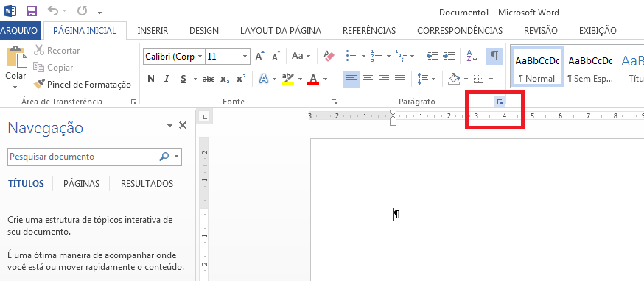This screenshot has height=281, width=644.
Task: Align text right
Action: click(384, 79)
